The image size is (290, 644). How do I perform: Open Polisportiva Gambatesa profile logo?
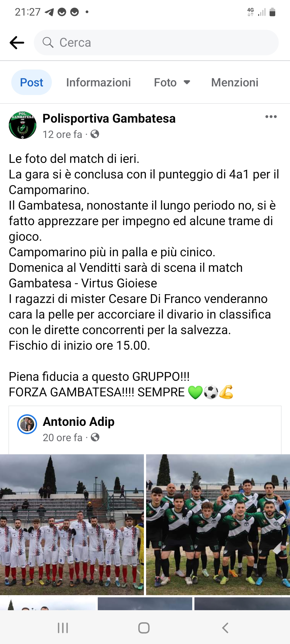click(23, 125)
